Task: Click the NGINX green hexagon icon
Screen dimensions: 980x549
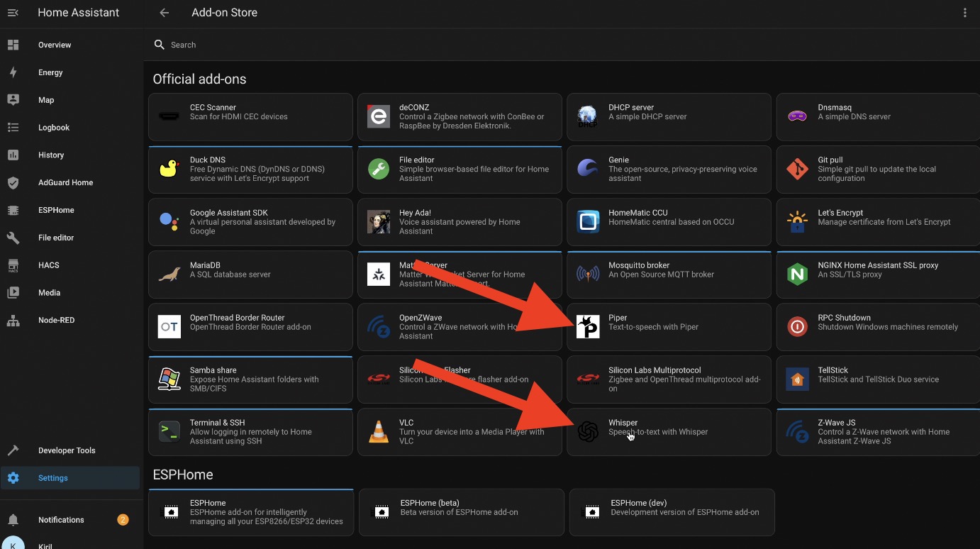Action: point(798,274)
